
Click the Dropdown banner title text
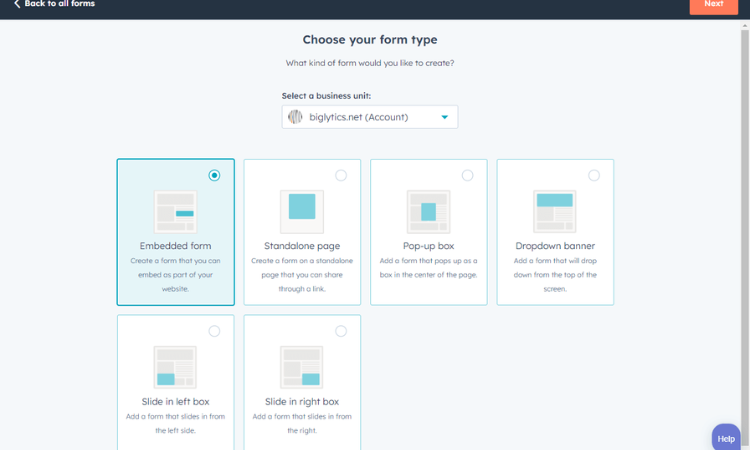coord(555,246)
